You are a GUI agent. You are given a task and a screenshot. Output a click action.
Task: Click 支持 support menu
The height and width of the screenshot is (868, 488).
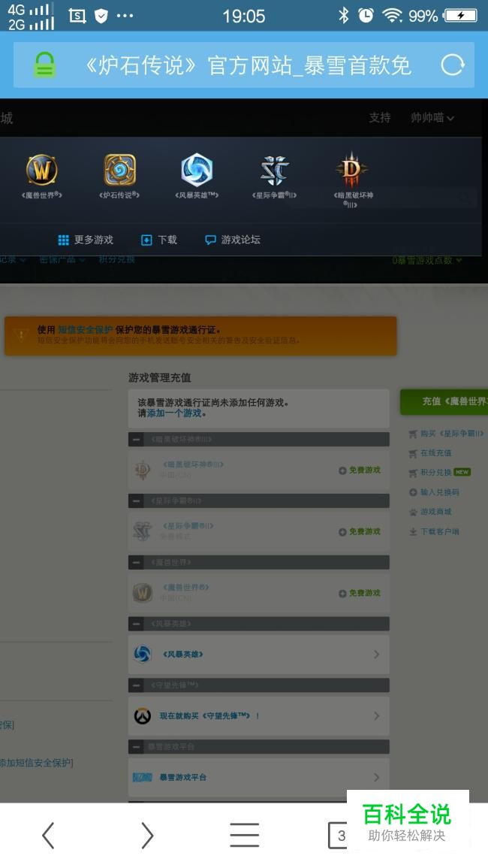click(380, 117)
